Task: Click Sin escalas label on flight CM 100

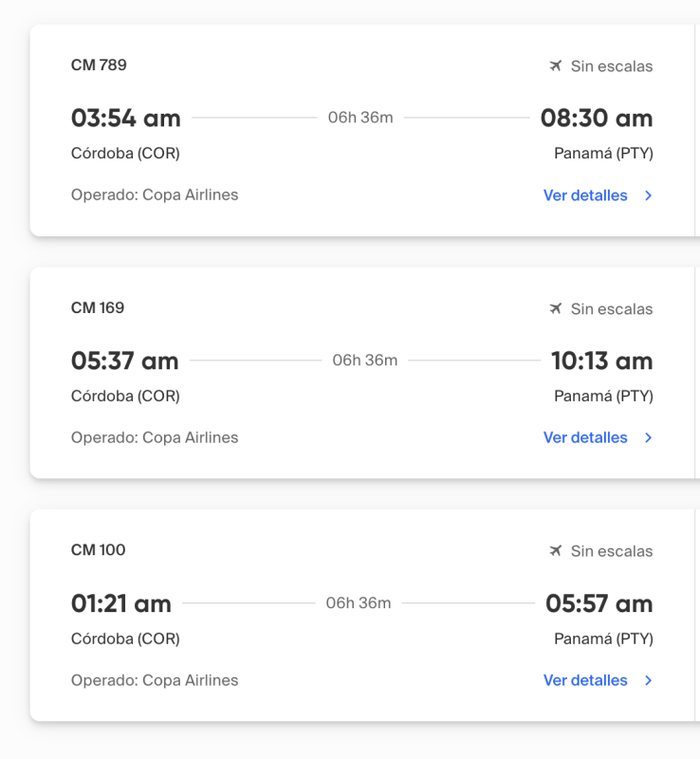Action: coord(612,551)
